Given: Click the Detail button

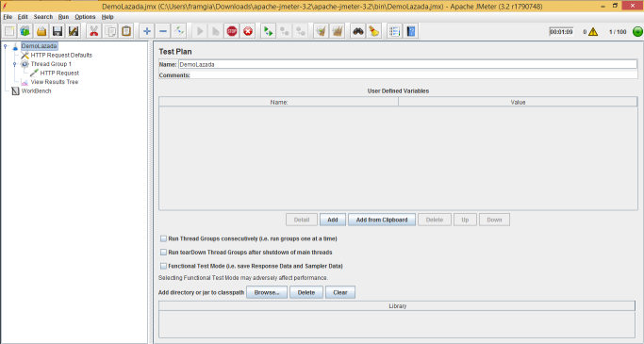Looking at the screenshot, I should (302, 220).
